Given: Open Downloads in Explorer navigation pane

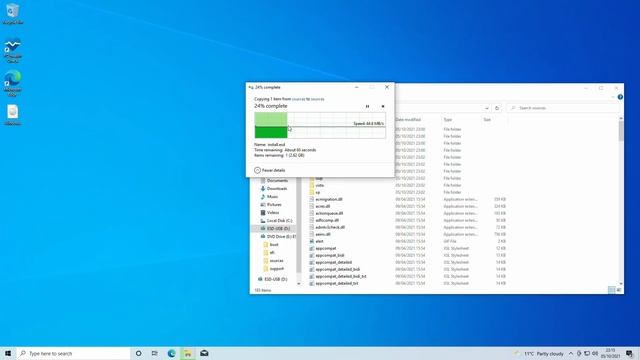Looking at the screenshot, I should (277, 189).
